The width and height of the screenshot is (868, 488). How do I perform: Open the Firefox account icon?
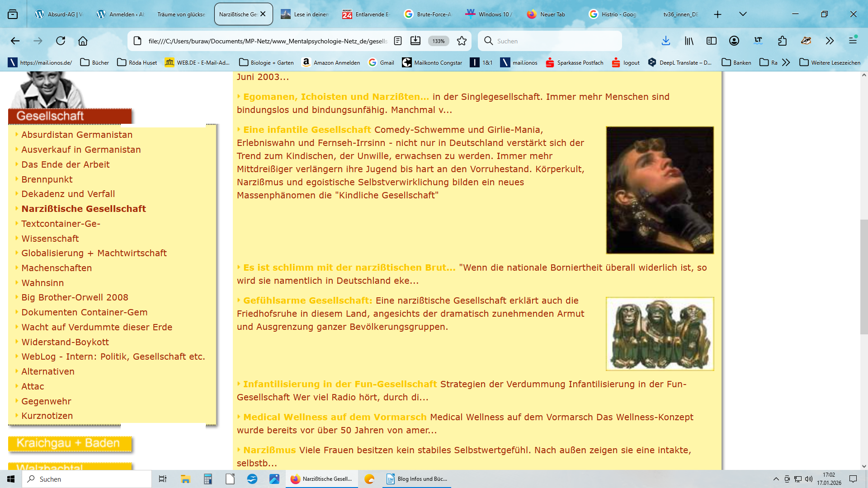pos(734,41)
